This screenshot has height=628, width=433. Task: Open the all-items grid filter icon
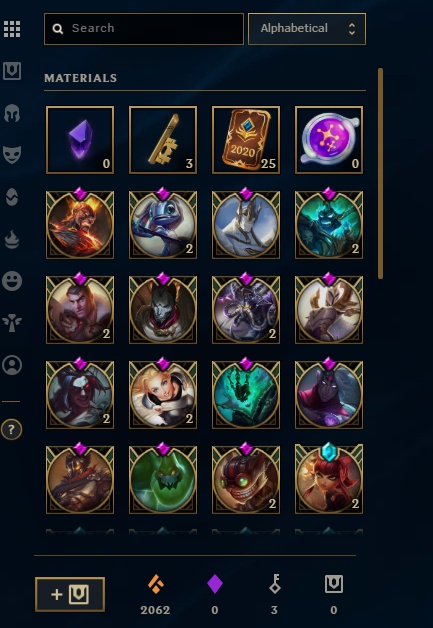click(x=12, y=29)
